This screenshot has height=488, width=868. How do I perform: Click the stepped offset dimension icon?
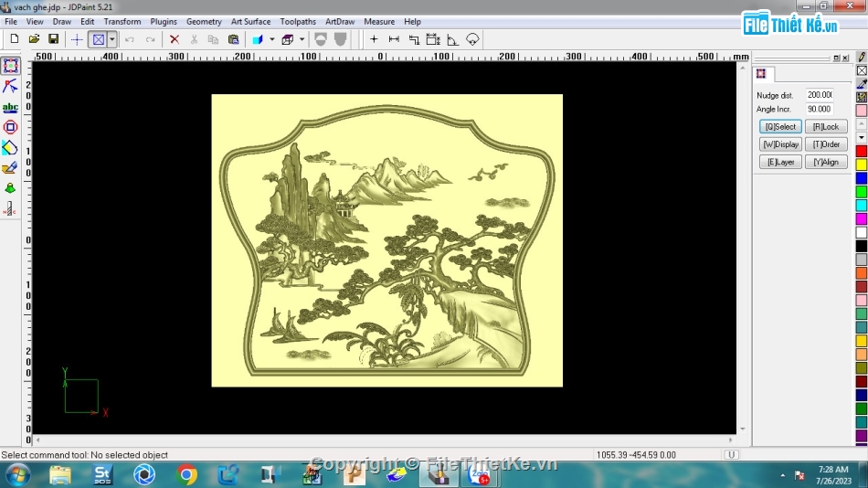click(x=414, y=39)
